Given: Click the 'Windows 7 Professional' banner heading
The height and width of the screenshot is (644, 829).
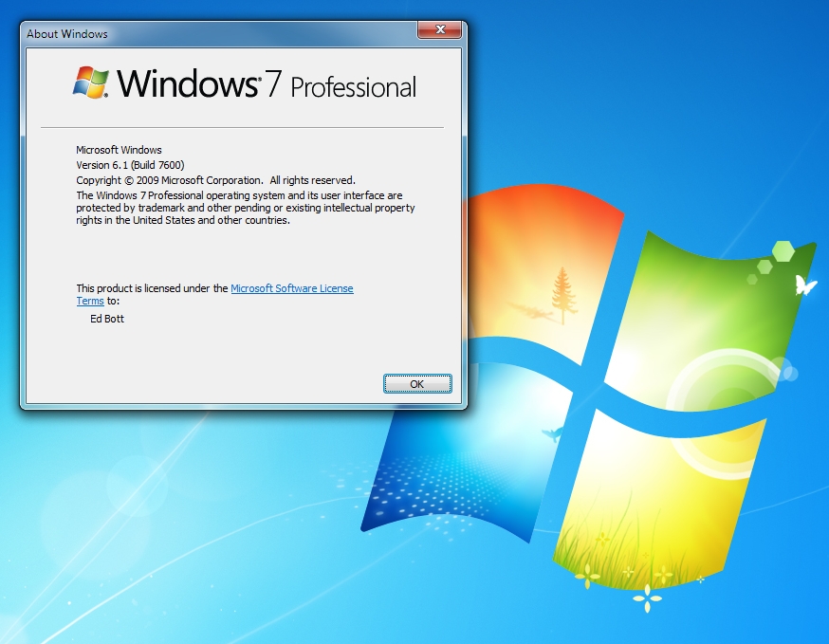Looking at the screenshot, I should 267,84.
